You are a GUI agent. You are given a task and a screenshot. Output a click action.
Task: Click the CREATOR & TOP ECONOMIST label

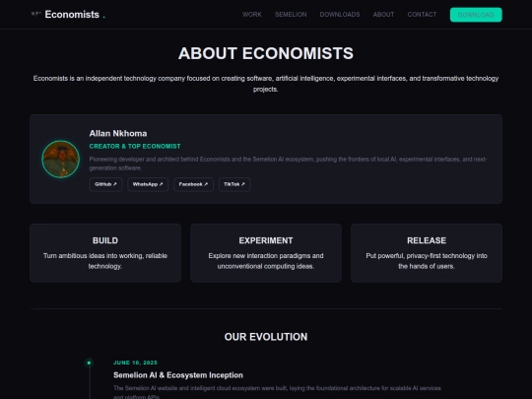[x=135, y=146]
